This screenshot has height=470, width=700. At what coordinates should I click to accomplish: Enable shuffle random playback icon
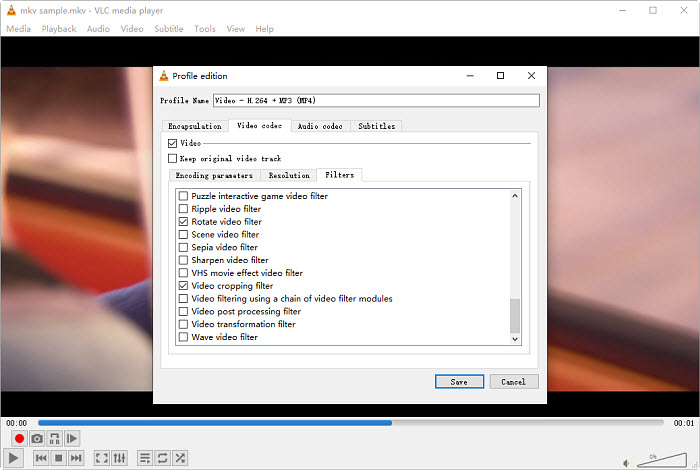tap(180, 458)
